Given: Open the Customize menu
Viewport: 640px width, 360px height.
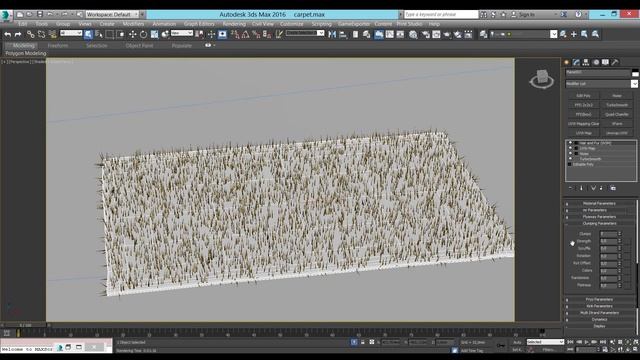Looking at the screenshot, I should point(292,24).
